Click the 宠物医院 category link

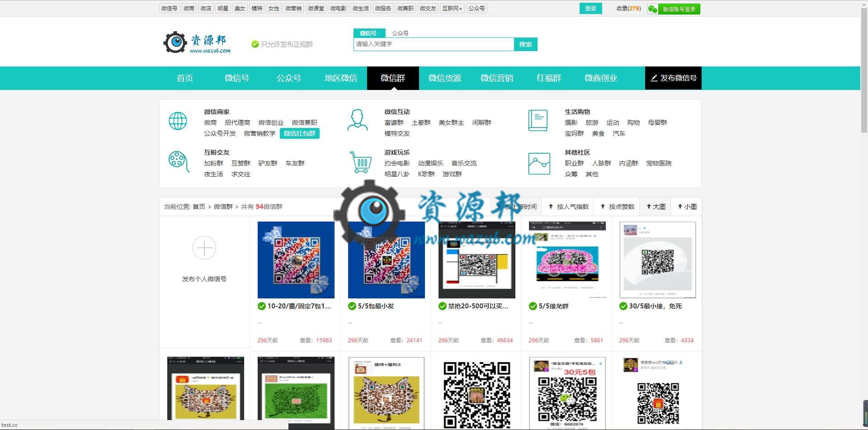point(659,163)
